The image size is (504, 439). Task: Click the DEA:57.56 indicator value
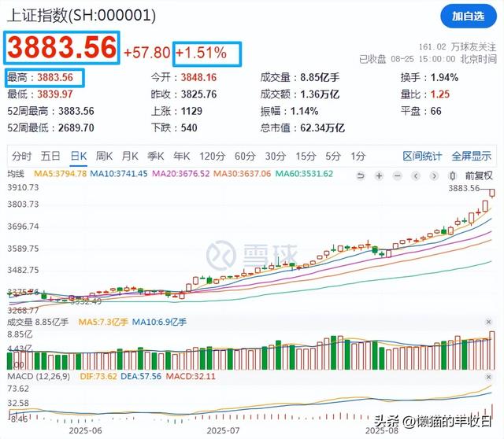click(141, 376)
